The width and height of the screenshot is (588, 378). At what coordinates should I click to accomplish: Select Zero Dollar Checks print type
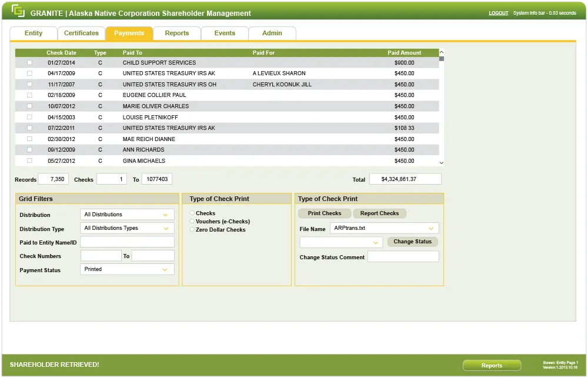pos(192,230)
